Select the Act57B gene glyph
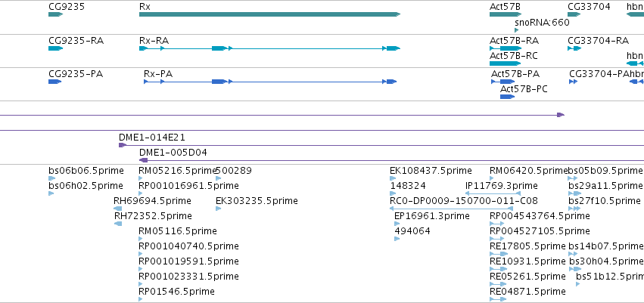This screenshot has height=303, width=644. click(505, 14)
